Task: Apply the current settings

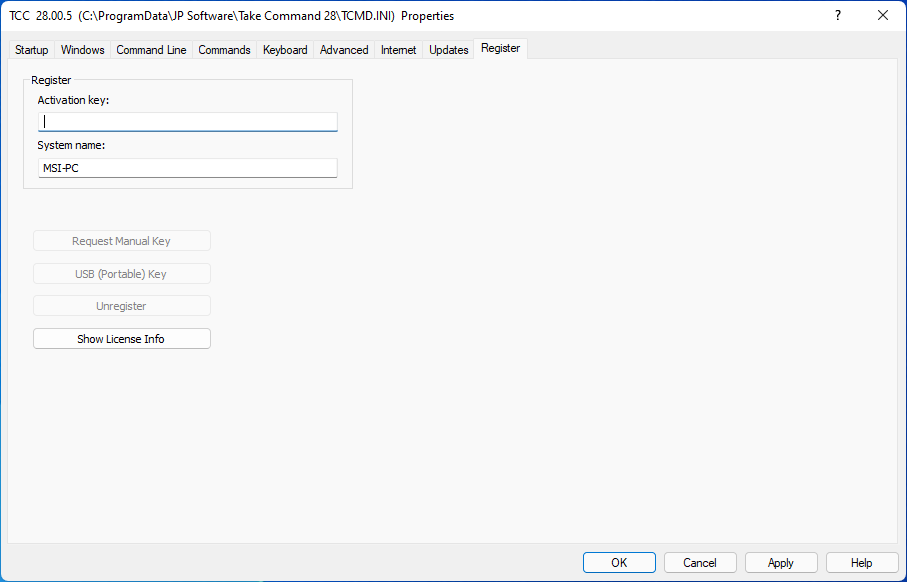Action: (x=781, y=563)
